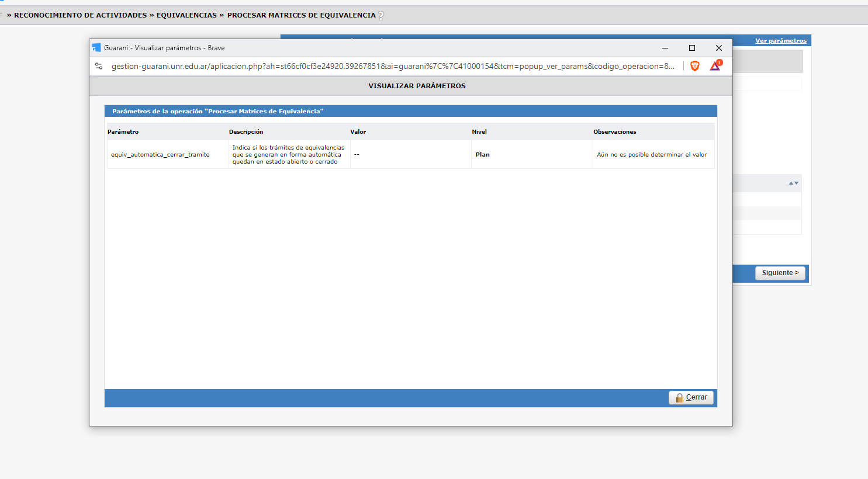
Task: Go forward with the Siguiente button
Action: (x=780, y=273)
